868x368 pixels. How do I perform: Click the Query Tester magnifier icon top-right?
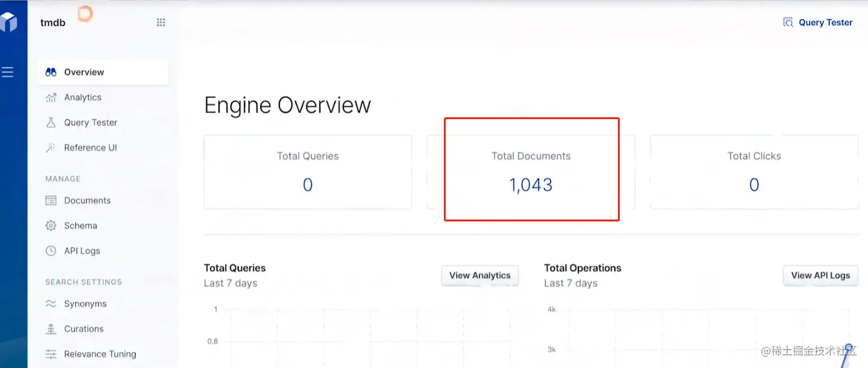pyautogui.click(x=788, y=22)
